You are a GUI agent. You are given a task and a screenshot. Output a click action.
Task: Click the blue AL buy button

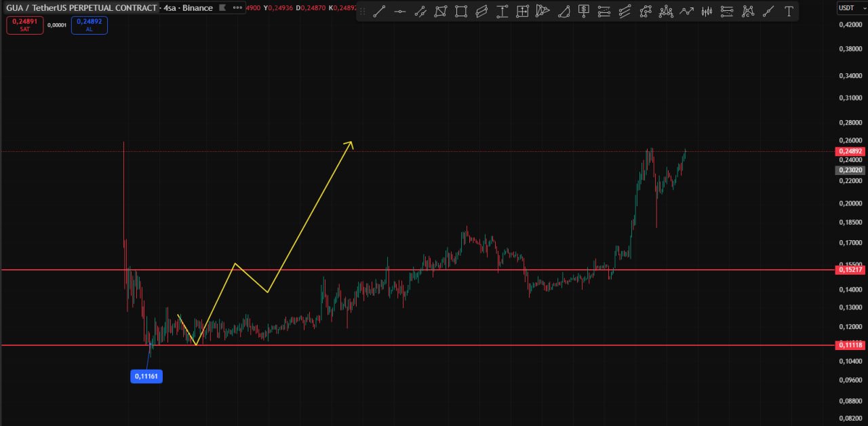(x=89, y=25)
